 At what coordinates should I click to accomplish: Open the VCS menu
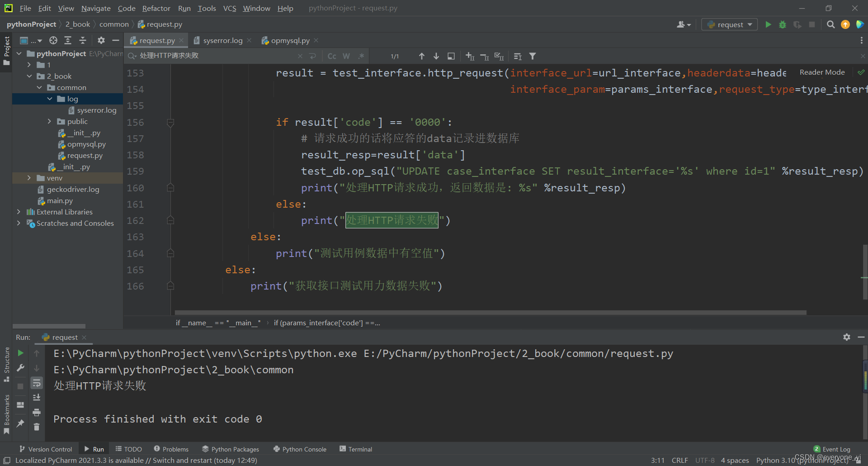click(x=230, y=8)
